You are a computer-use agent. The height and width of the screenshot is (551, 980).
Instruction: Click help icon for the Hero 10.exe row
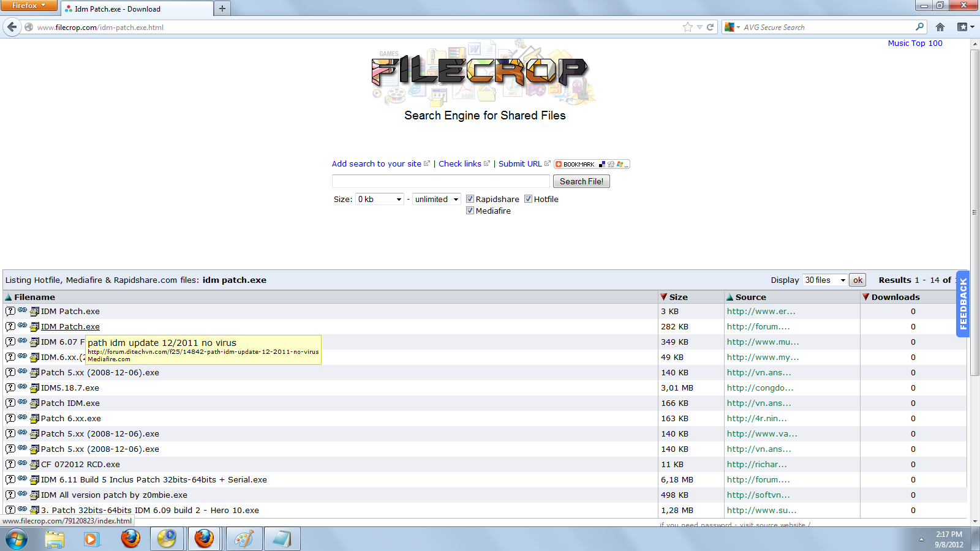(10, 509)
